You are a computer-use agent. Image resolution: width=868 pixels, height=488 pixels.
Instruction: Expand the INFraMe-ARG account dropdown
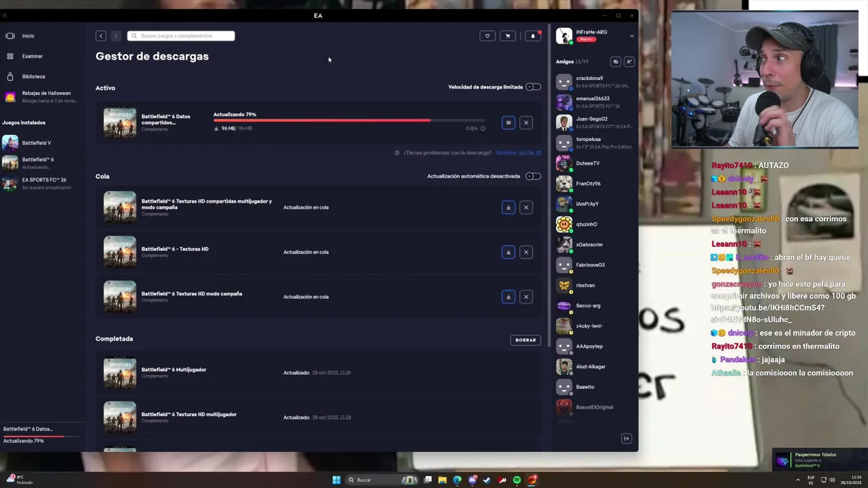point(632,36)
